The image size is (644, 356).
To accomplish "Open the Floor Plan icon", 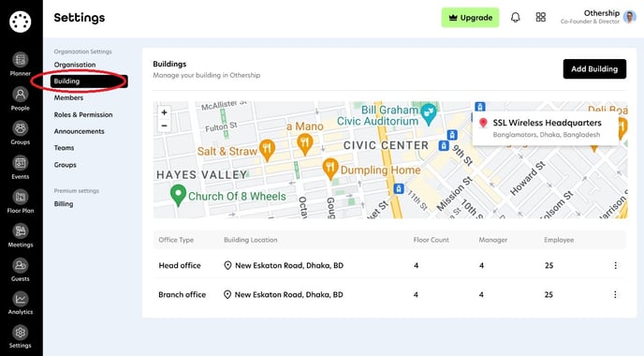I will tap(21, 197).
